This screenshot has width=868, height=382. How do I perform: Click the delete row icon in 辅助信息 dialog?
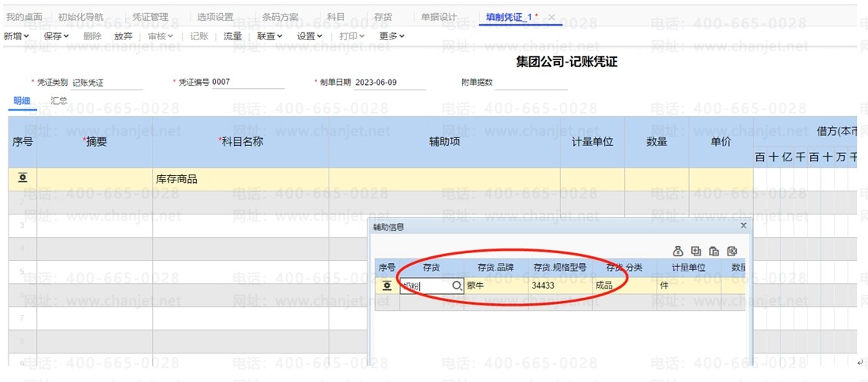point(732,251)
